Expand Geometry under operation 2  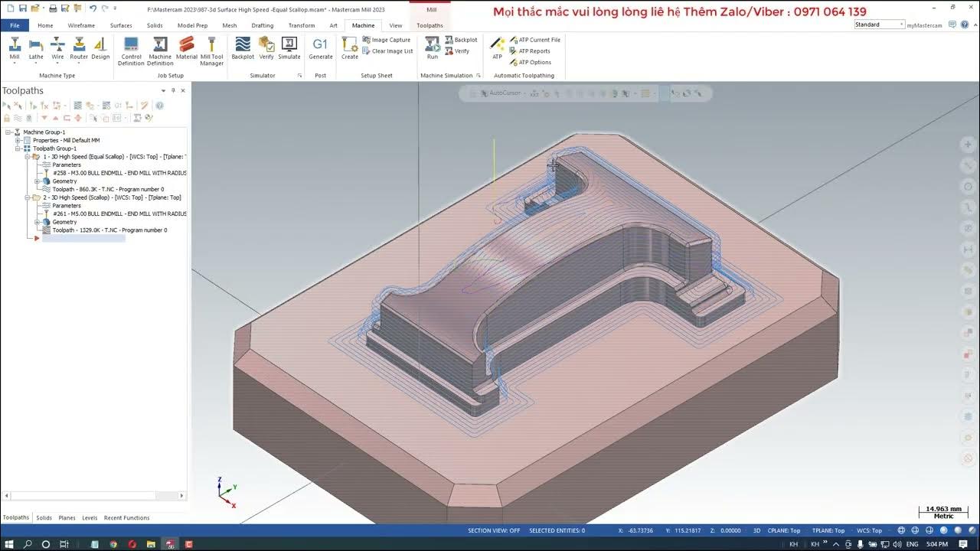[x=37, y=222]
